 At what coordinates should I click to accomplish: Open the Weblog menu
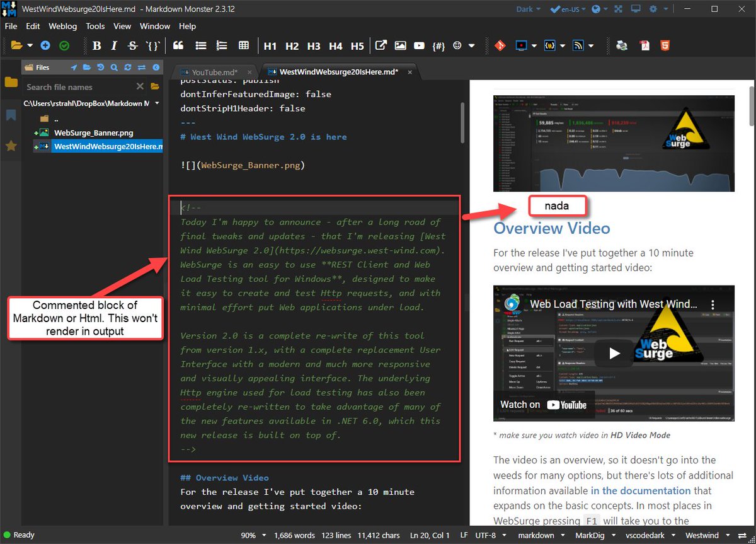pyautogui.click(x=63, y=26)
